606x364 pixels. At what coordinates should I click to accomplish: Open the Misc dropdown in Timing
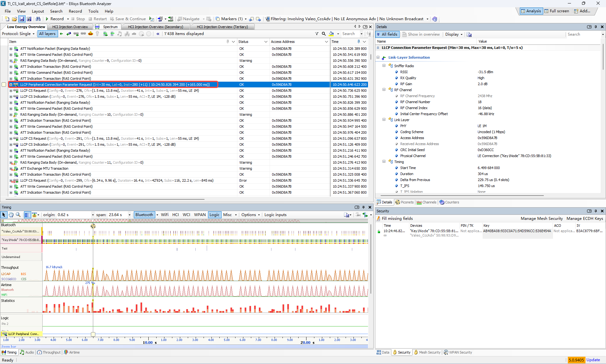[230, 215]
